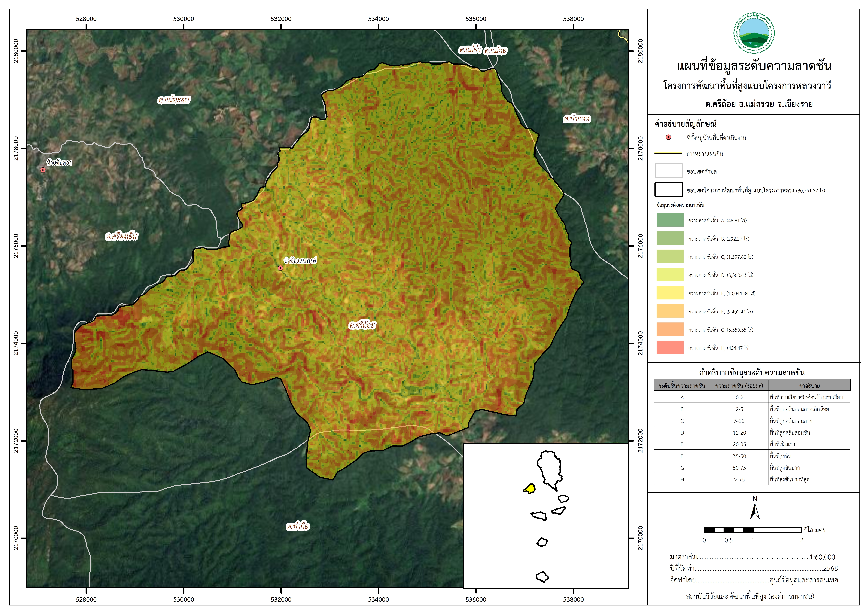The height and width of the screenshot is (614, 868).
Task: Select the slope class D swatch
Action: coord(670,274)
